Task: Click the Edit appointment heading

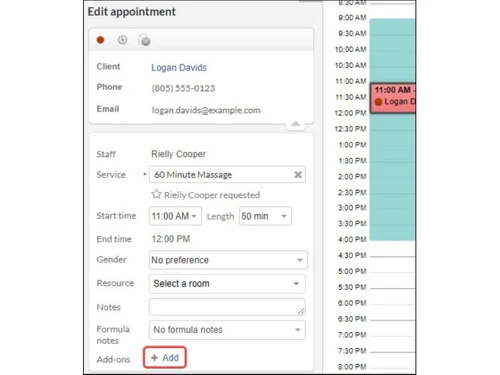Action: 132,12
